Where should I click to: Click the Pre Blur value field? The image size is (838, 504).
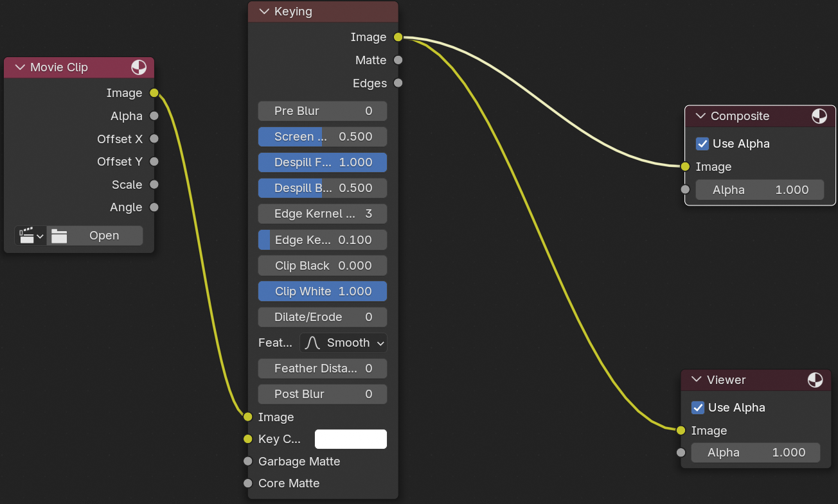(323, 111)
